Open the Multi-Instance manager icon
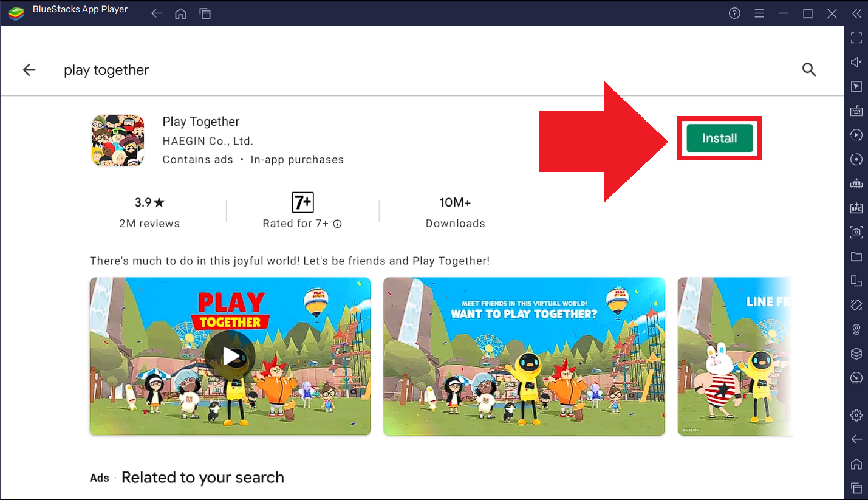The height and width of the screenshot is (500, 868). pos(856,183)
